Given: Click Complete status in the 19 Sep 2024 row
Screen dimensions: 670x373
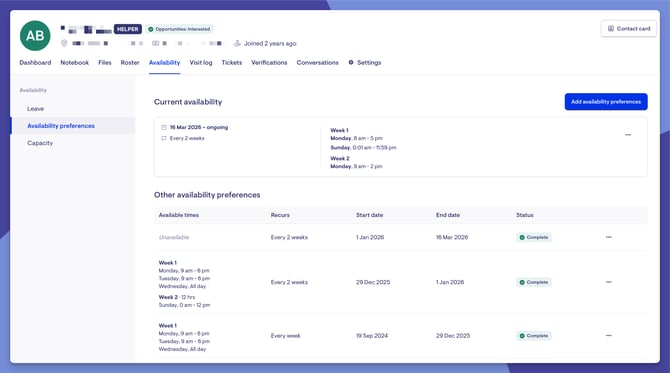Looking at the screenshot, I should [534, 335].
